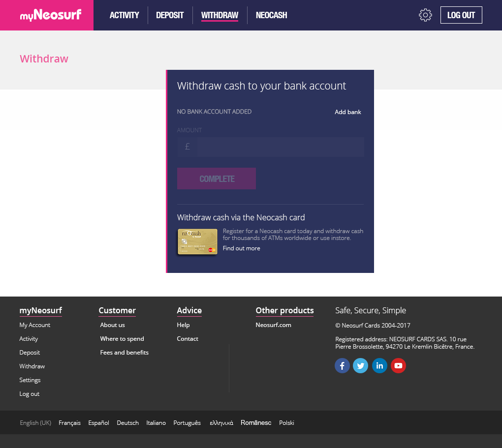The height and width of the screenshot is (448, 502).
Task: Open Where to spend footer link
Action: (122, 338)
